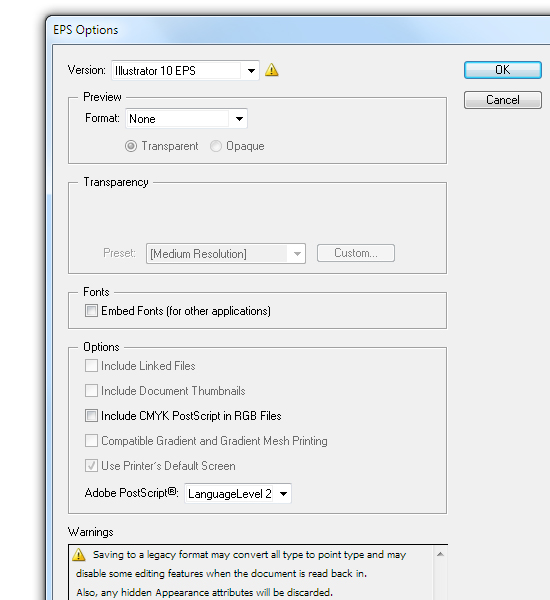
Task: Open the Custom... transparency settings button
Action: [x=356, y=253]
